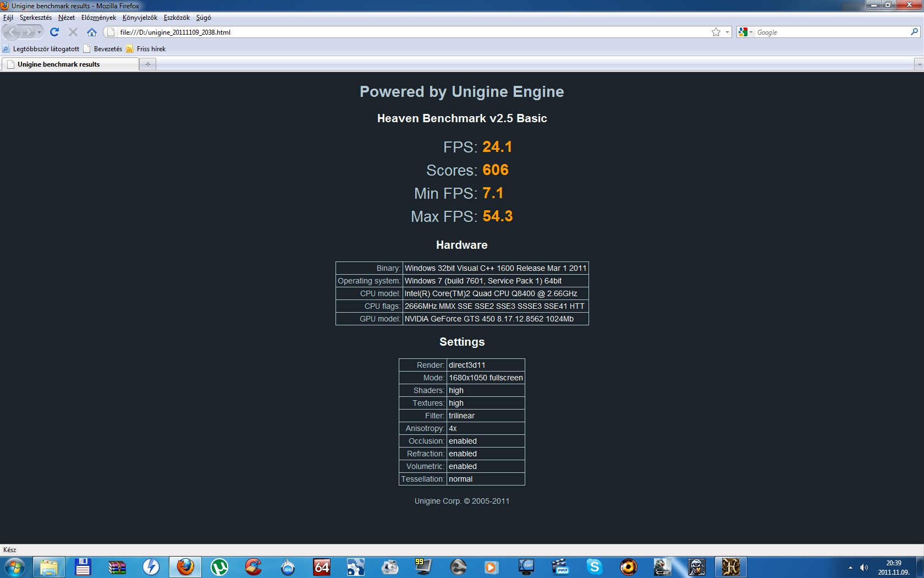Open the clapperboard PRO video app icon

pos(560,567)
